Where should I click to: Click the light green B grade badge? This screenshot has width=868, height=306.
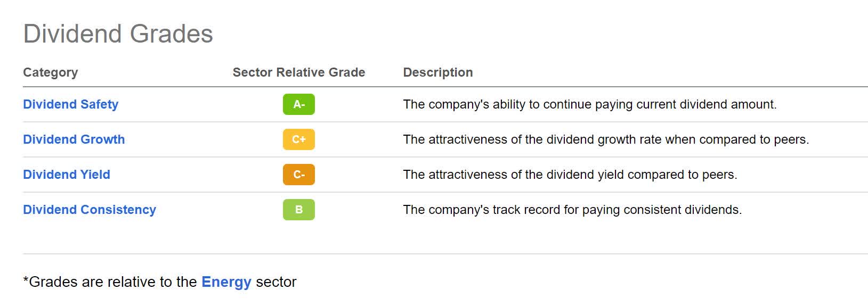point(298,210)
